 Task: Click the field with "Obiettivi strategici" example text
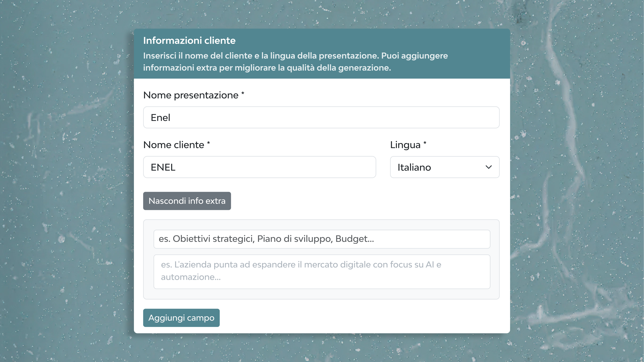(x=322, y=239)
